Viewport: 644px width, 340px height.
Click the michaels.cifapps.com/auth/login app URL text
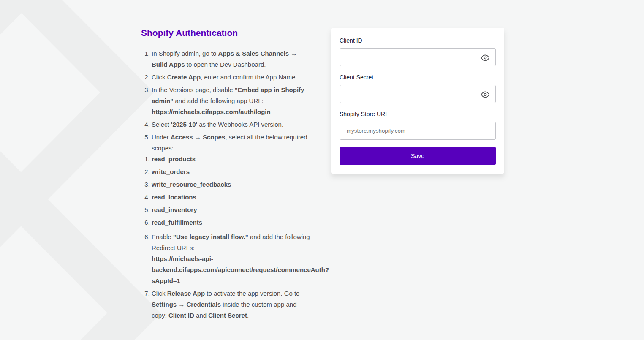pyautogui.click(x=211, y=112)
